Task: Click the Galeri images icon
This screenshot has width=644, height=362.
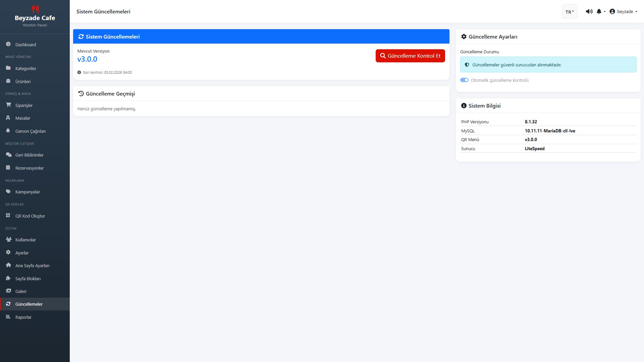Action: (8, 291)
